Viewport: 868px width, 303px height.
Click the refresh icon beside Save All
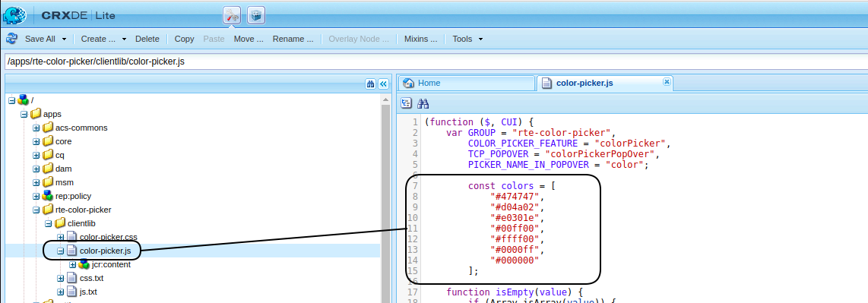tap(11, 39)
